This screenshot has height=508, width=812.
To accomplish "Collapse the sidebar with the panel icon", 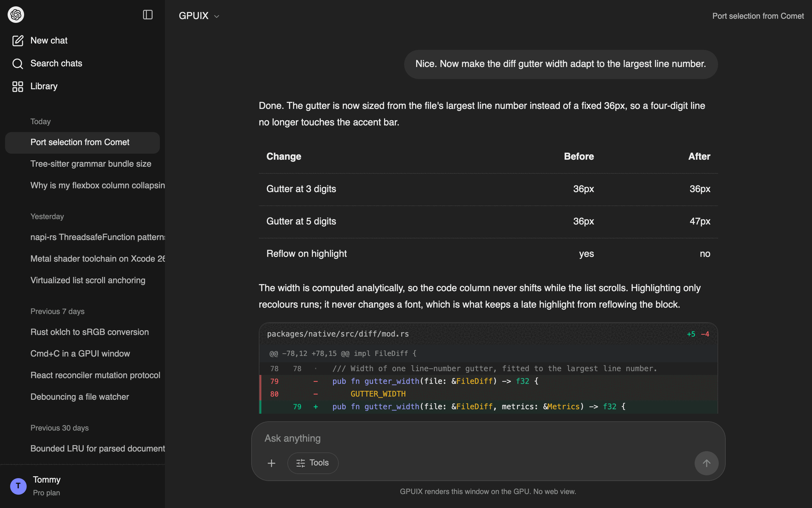I will point(147,15).
